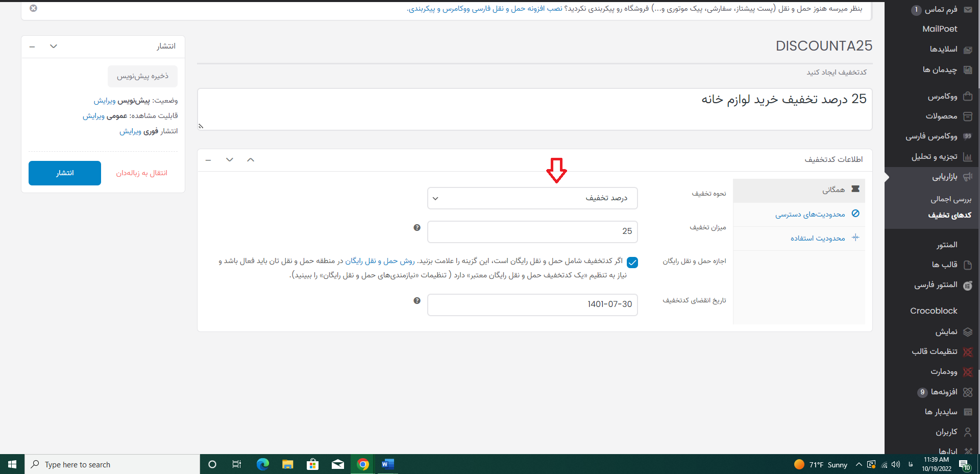980x474 pixels.
Task: Move coupon data panel up with arrow
Action: 251,160
